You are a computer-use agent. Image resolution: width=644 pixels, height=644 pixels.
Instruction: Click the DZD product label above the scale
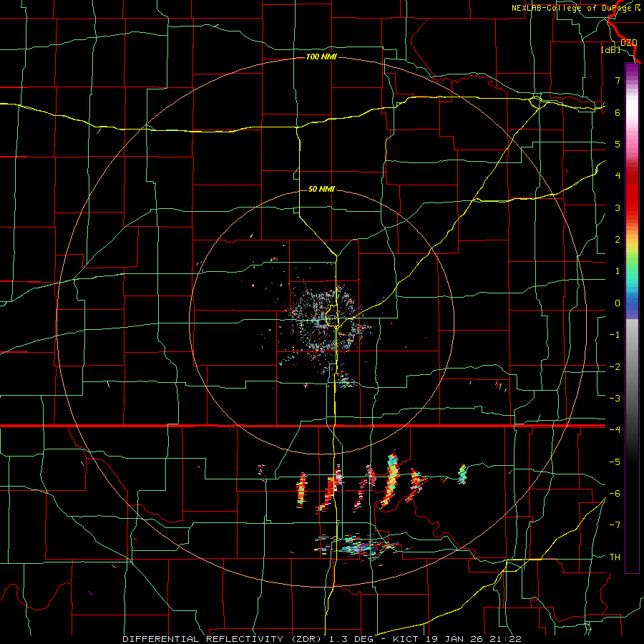click(628, 43)
